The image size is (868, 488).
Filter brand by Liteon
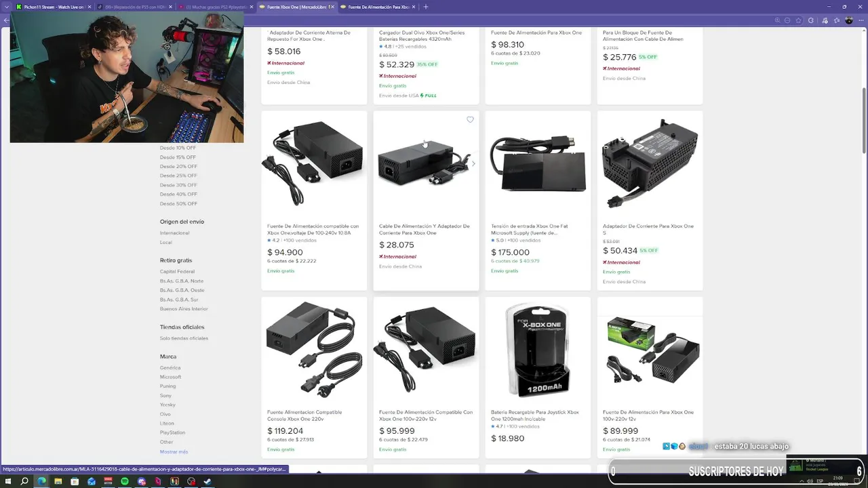[167, 424]
